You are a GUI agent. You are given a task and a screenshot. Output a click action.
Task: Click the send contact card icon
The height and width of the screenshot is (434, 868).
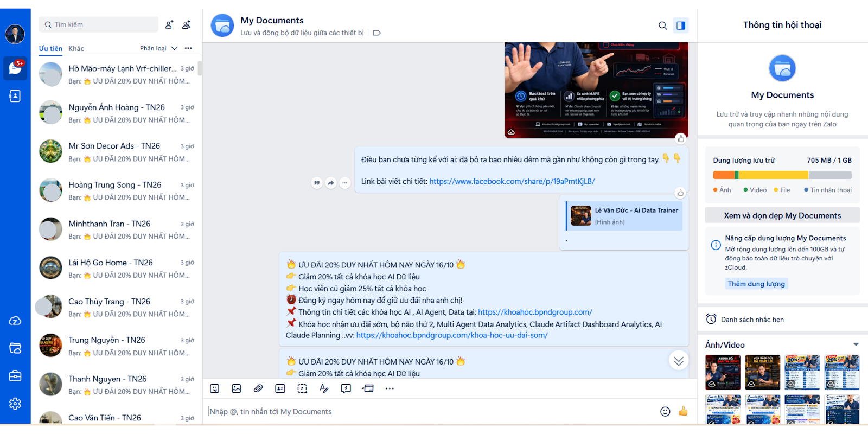280,388
